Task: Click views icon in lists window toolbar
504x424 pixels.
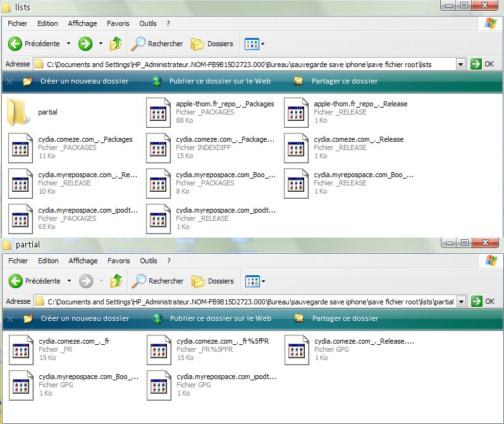Action: coord(252,44)
